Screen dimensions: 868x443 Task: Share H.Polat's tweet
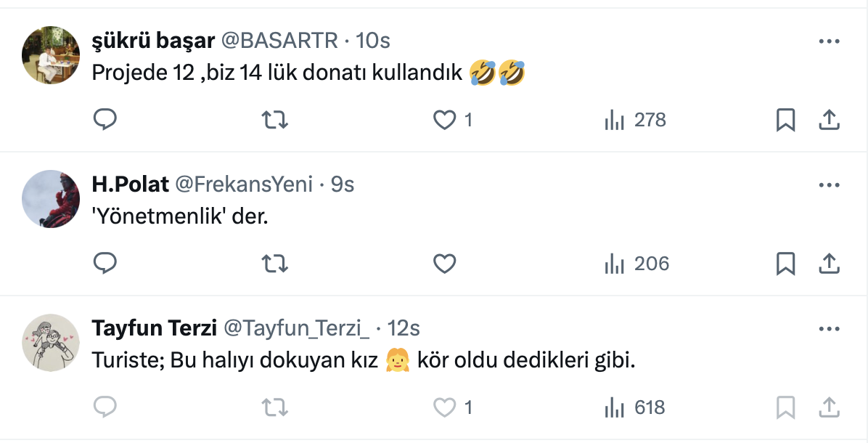click(x=829, y=264)
